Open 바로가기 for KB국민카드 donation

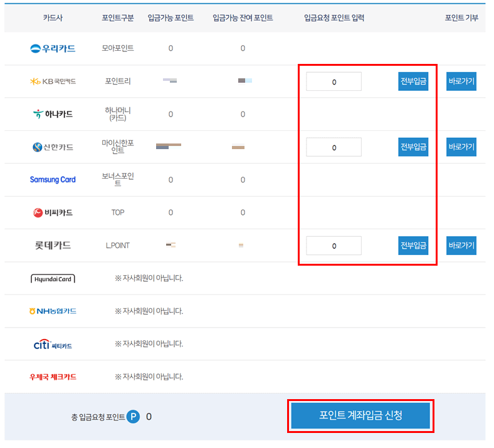(x=461, y=81)
